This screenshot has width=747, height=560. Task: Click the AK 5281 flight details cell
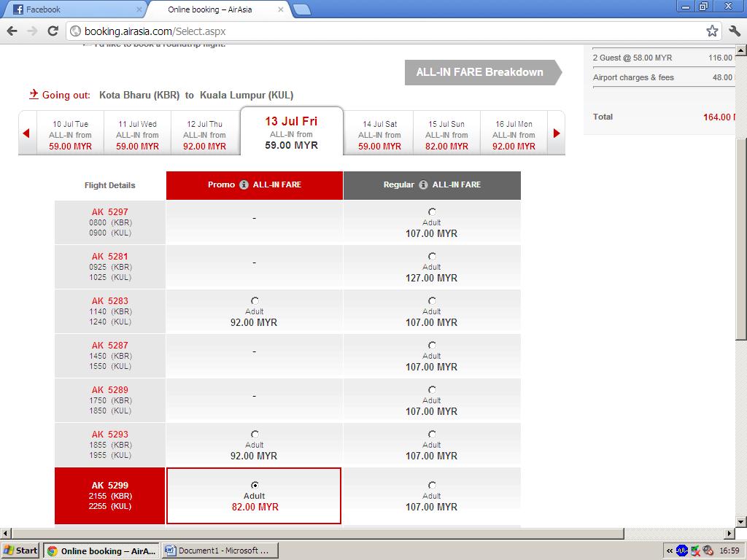click(x=110, y=267)
